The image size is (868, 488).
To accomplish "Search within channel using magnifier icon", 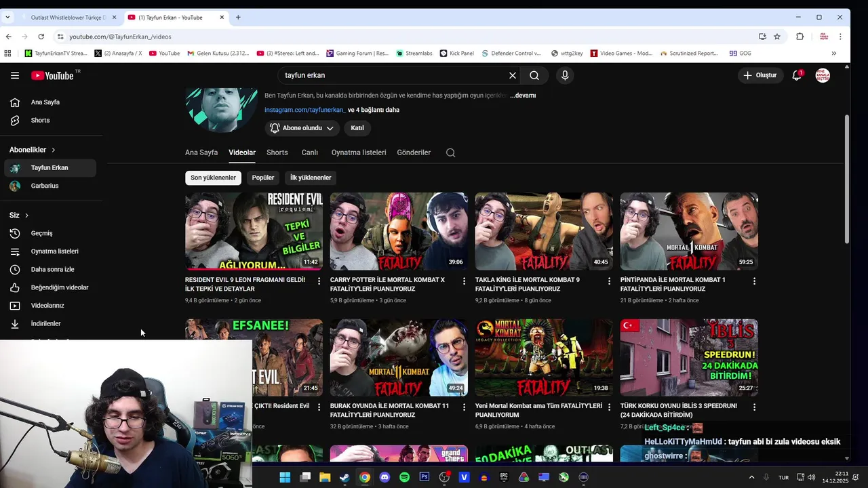I will [x=450, y=152].
